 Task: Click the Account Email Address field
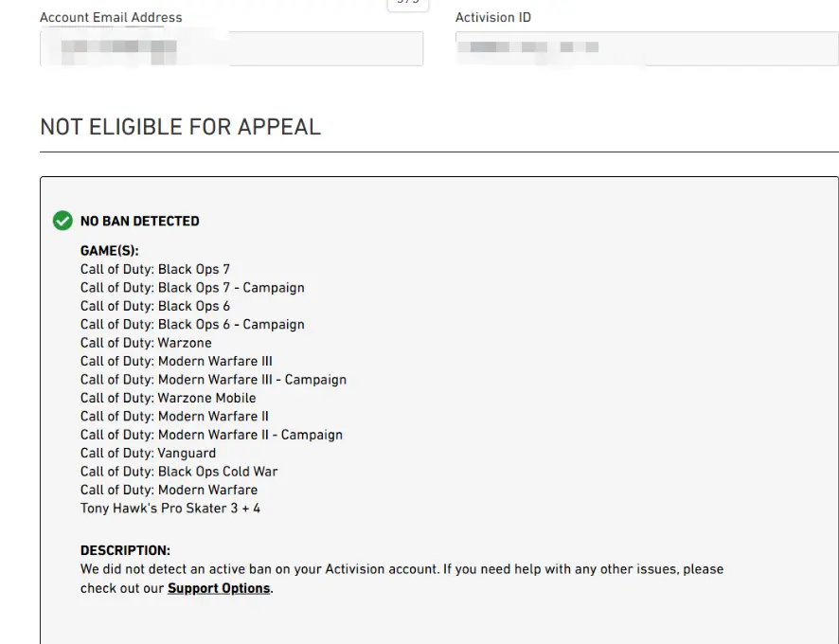pyautogui.click(x=231, y=48)
